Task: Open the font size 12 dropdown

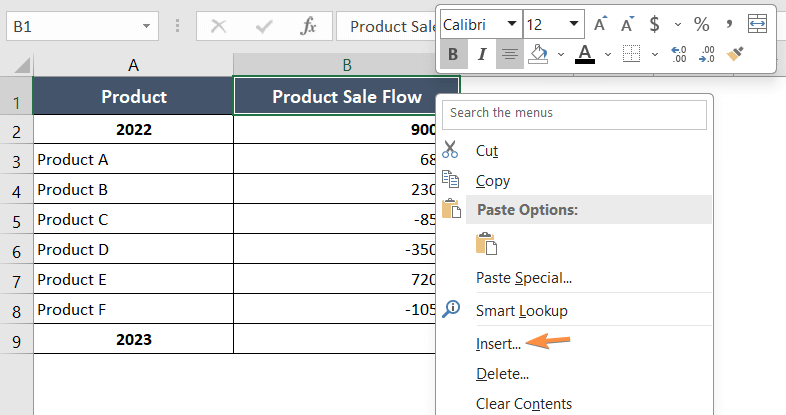Action: pyautogui.click(x=574, y=24)
